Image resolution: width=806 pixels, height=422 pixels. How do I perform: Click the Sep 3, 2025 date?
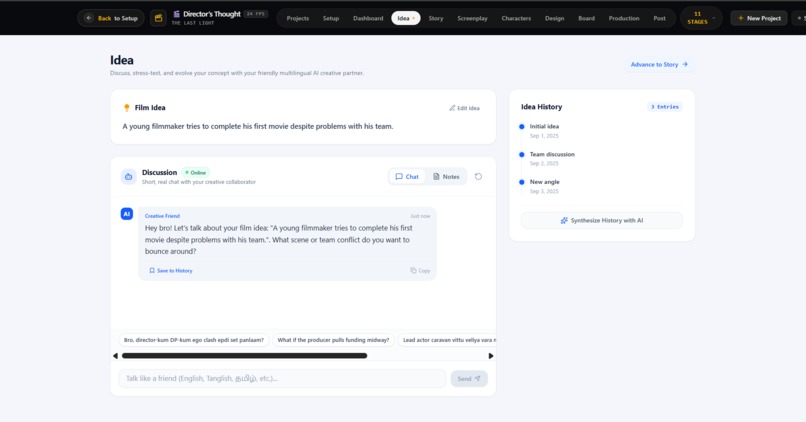tap(544, 191)
